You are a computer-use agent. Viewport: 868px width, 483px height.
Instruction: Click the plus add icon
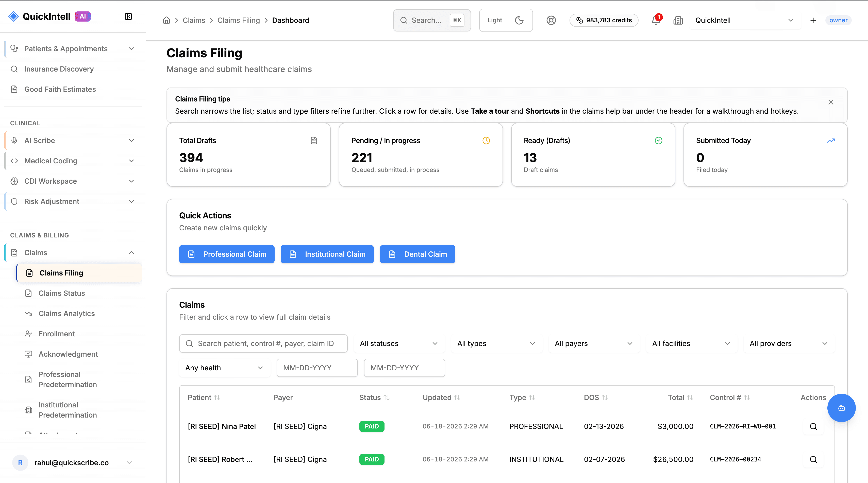(813, 20)
